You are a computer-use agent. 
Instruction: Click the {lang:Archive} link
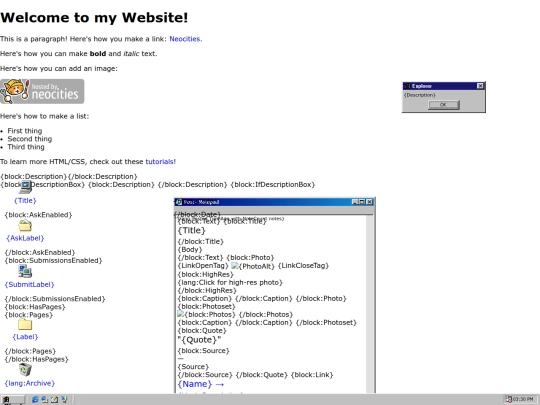pos(30,383)
